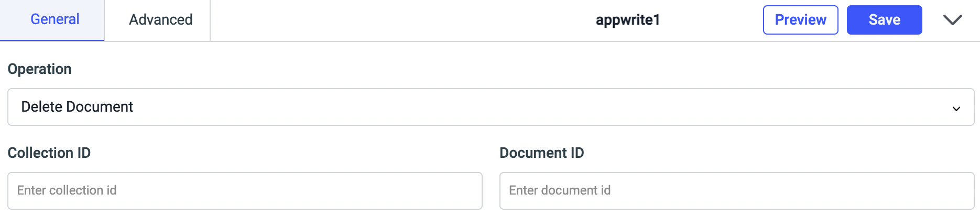Open the Operation dropdown
Viewport: 980px width, 215px height.
[x=490, y=107]
